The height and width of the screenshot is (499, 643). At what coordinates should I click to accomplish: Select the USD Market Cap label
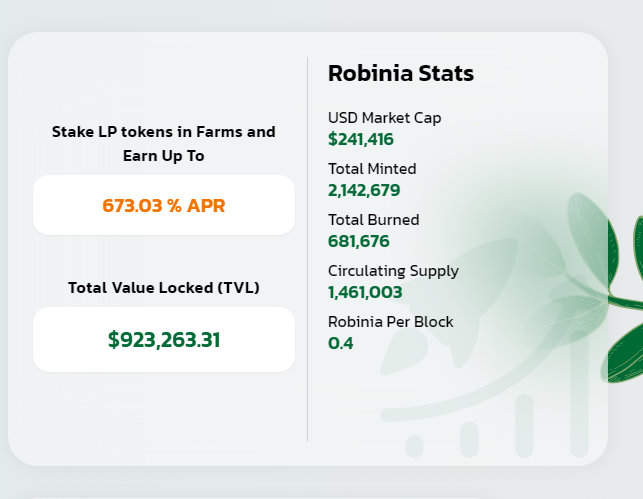384,118
